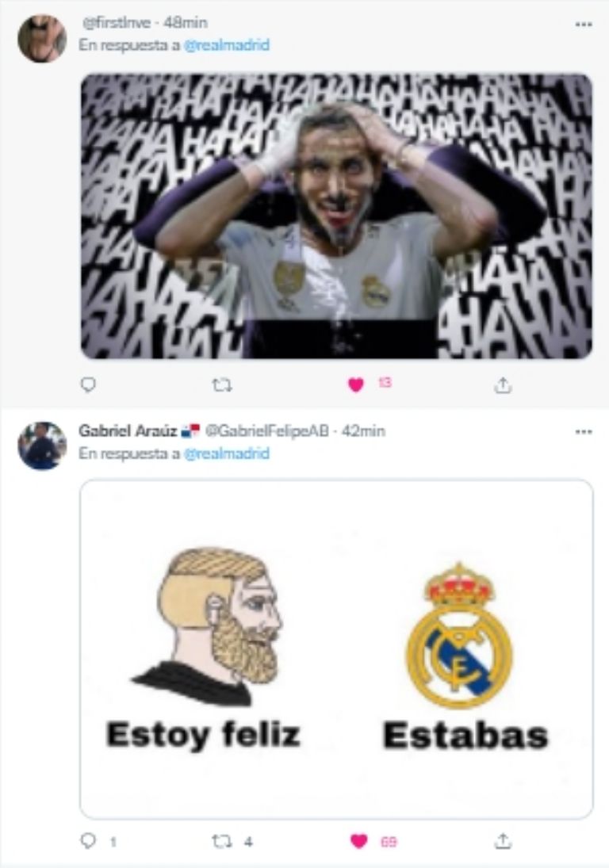Open reply on the @firstlnve tweet
Viewport: 609px width, 868px height.
[x=88, y=384]
